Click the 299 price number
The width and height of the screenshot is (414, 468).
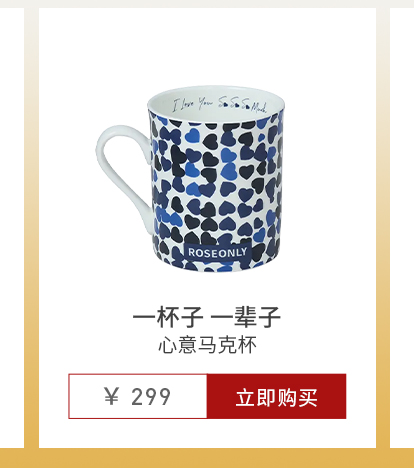[151, 397]
